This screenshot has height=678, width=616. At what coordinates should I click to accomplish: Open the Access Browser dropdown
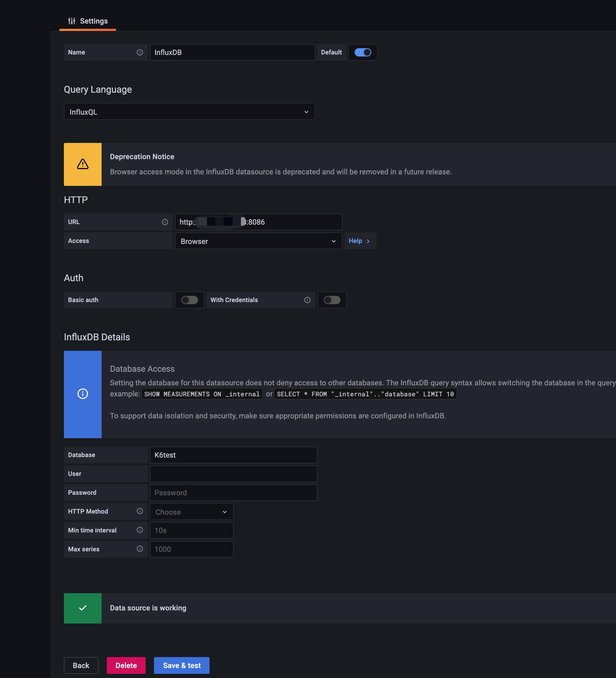pos(258,241)
